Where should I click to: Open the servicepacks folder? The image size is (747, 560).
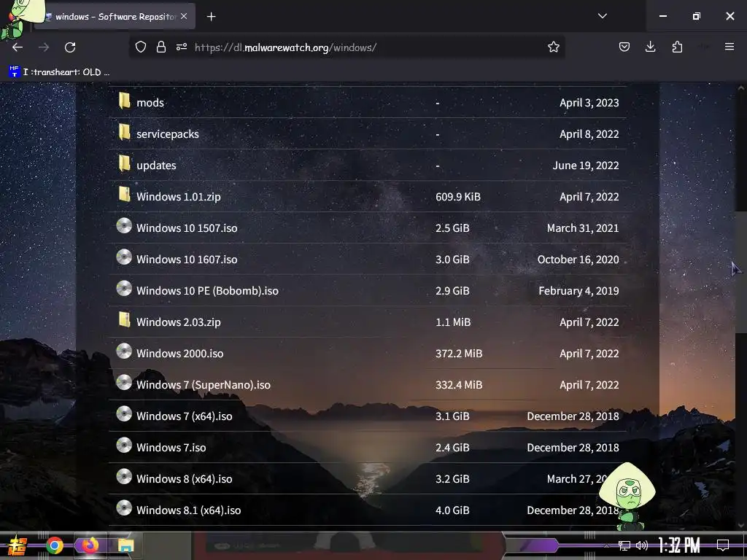[x=168, y=134]
